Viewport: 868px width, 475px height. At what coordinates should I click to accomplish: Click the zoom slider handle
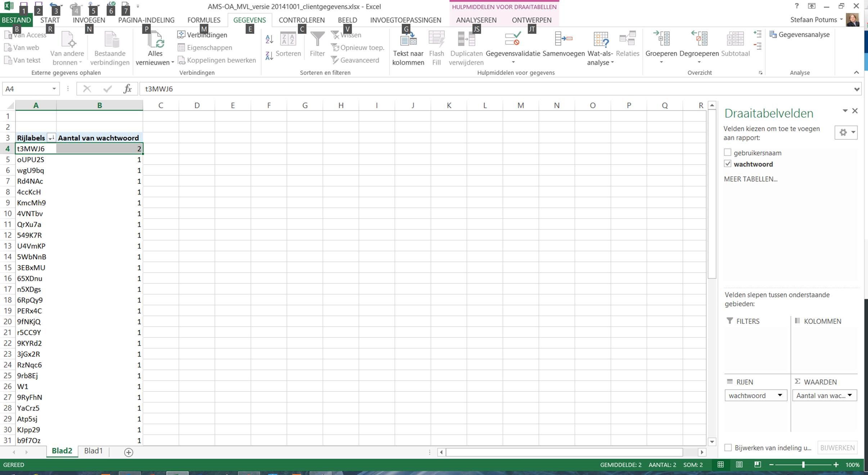pos(803,465)
